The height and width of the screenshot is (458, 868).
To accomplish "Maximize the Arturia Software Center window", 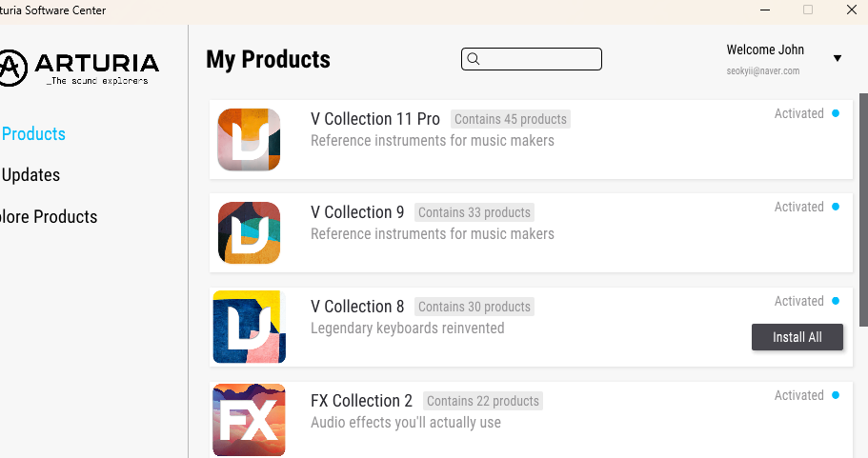I will click(x=808, y=10).
